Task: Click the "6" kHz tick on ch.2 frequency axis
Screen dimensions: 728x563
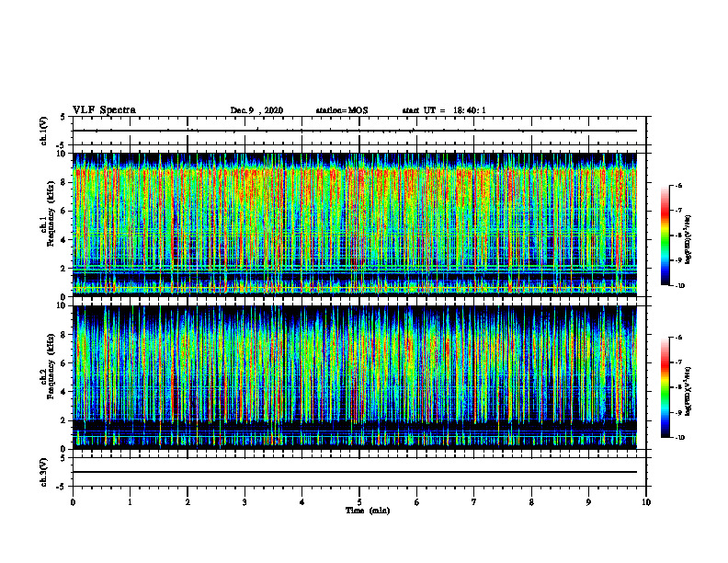Action: (64, 363)
